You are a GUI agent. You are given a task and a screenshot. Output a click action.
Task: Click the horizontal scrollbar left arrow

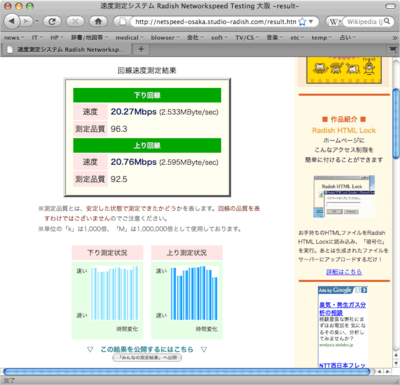[380, 371]
